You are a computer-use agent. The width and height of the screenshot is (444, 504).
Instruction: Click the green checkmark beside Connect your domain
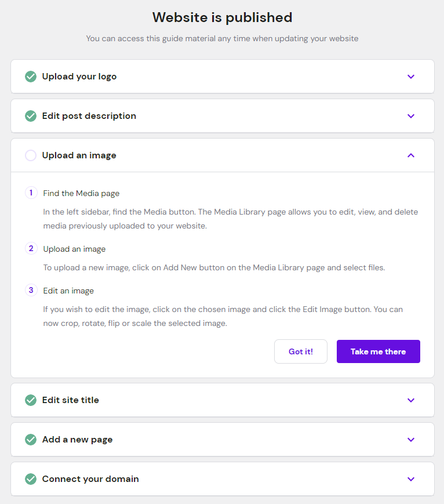coord(31,479)
